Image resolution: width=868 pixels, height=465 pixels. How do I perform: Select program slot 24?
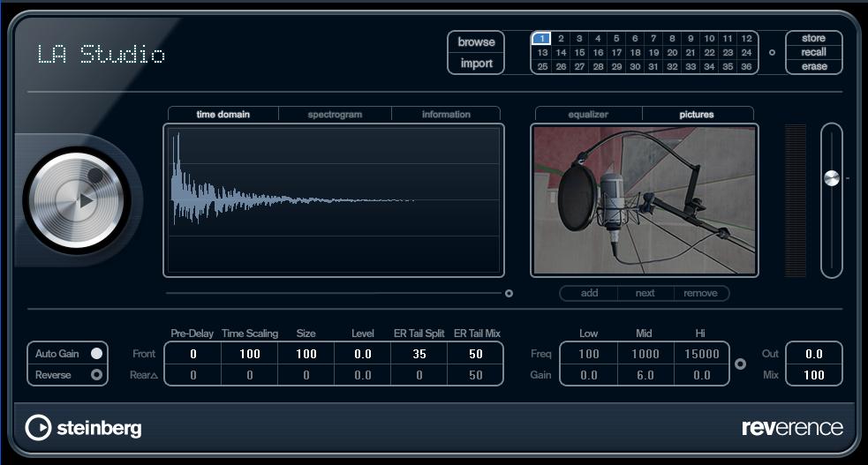747,53
